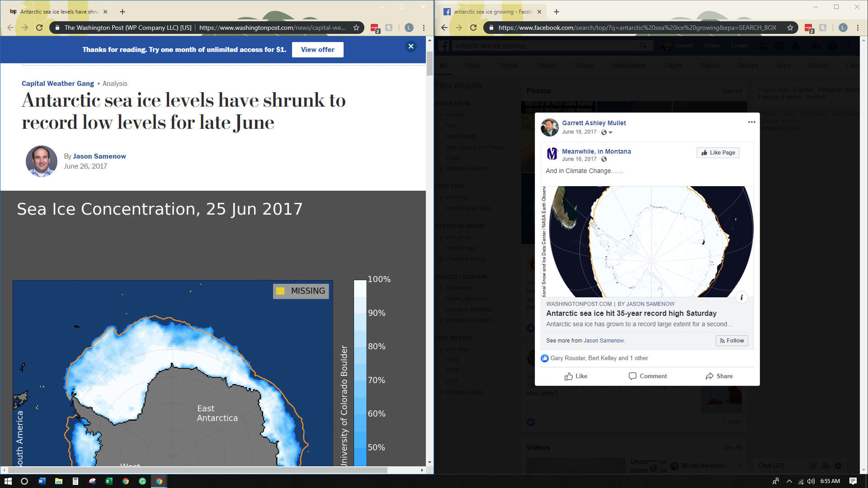The height and width of the screenshot is (488, 868).
Task: Click the View offer button
Action: [x=317, y=50]
